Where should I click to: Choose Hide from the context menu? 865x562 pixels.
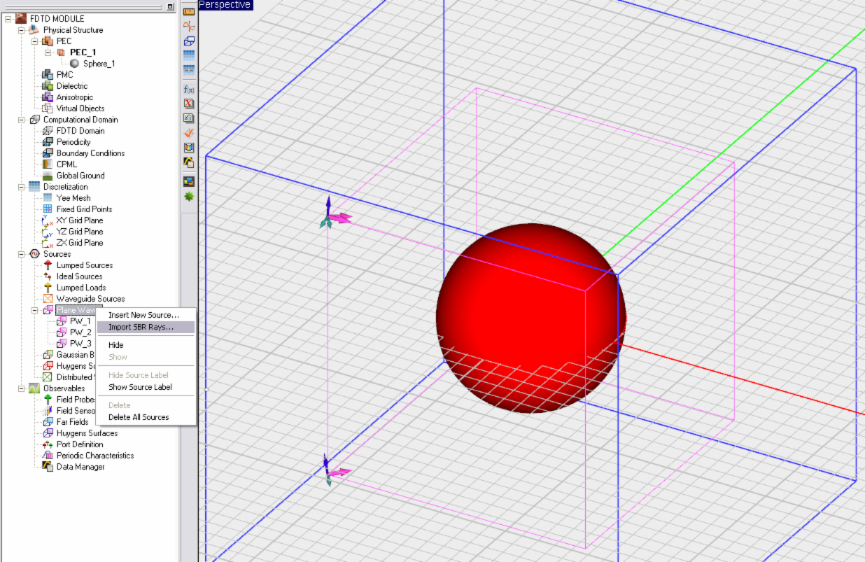[116, 345]
